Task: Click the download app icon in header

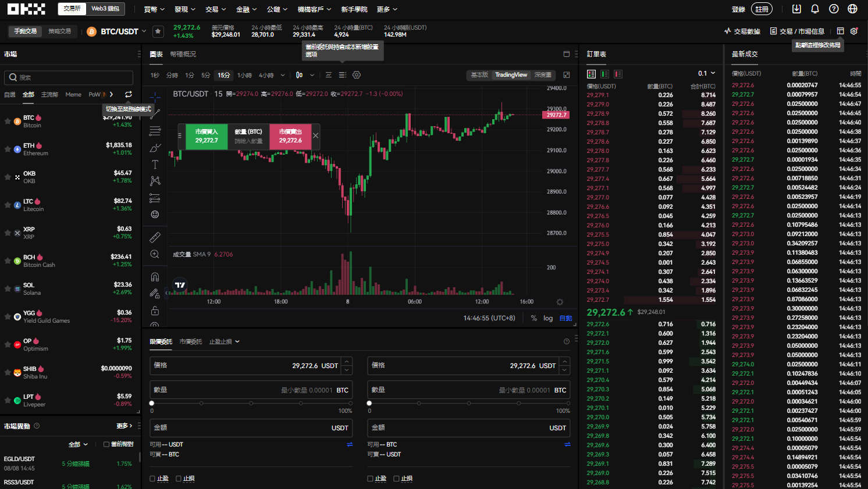Action: click(x=796, y=9)
